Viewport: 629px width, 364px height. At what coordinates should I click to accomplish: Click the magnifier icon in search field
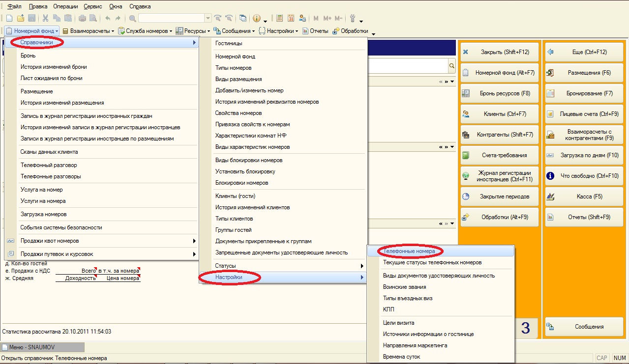coord(451,65)
